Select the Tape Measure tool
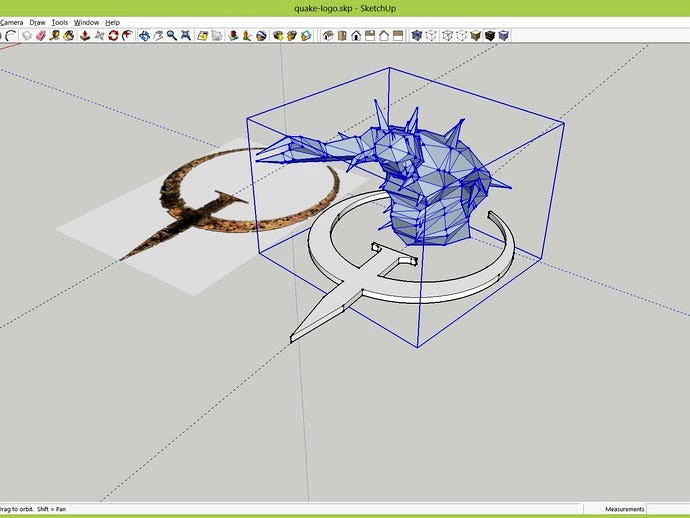 tap(55, 36)
